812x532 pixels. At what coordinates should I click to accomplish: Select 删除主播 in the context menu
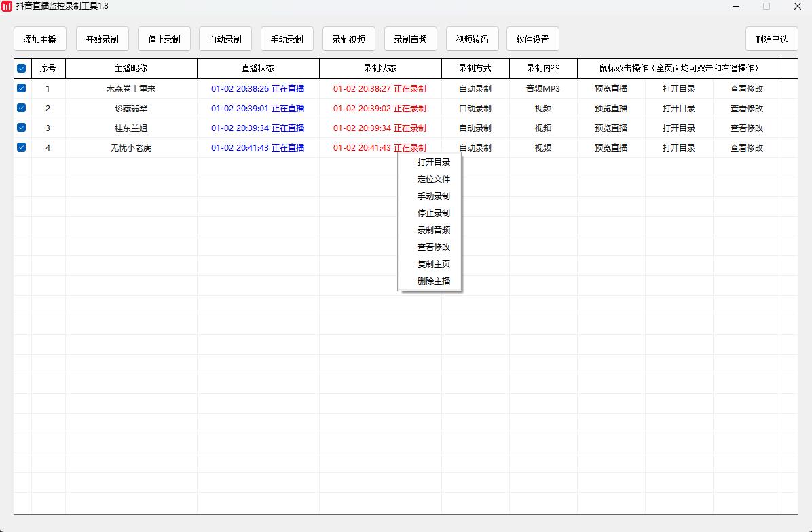[434, 281]
